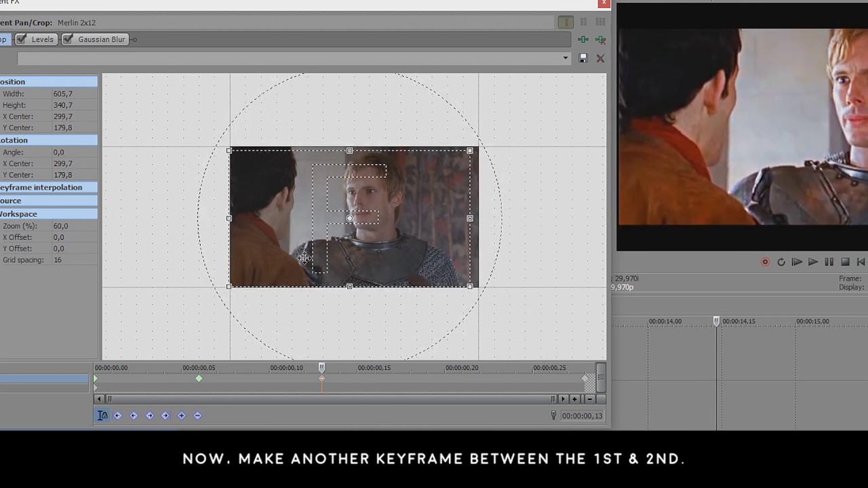Click the right-middle crop handle

point(470,218)
